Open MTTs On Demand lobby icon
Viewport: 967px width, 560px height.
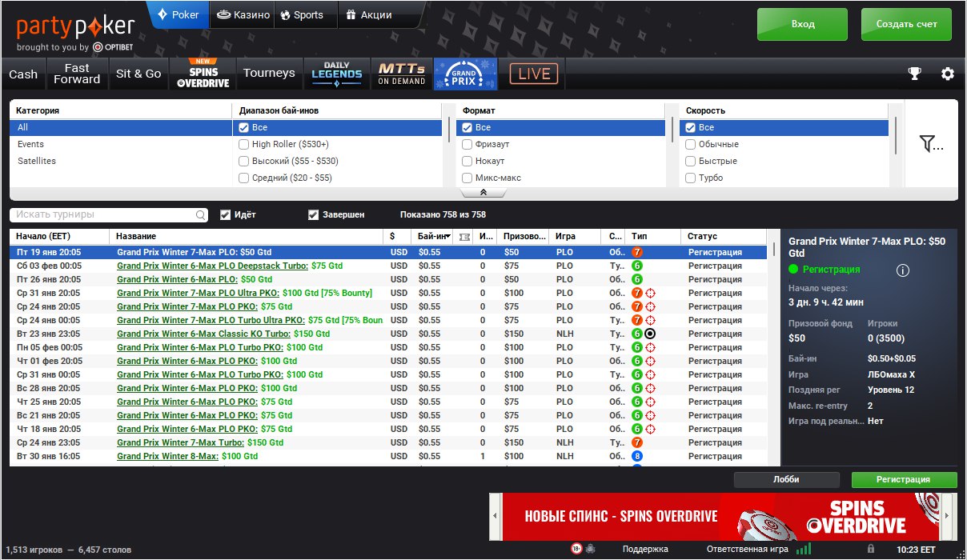pos(402,74)
